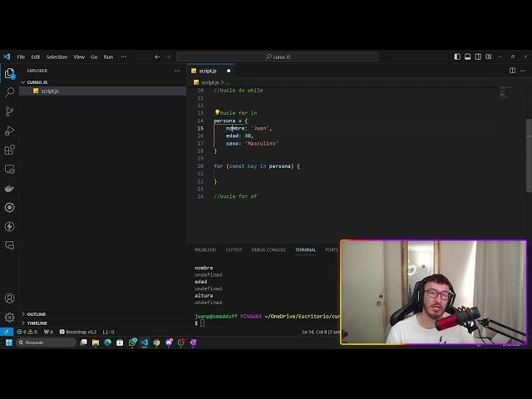Open the Customize Layout control

click(x=489, y=57)
